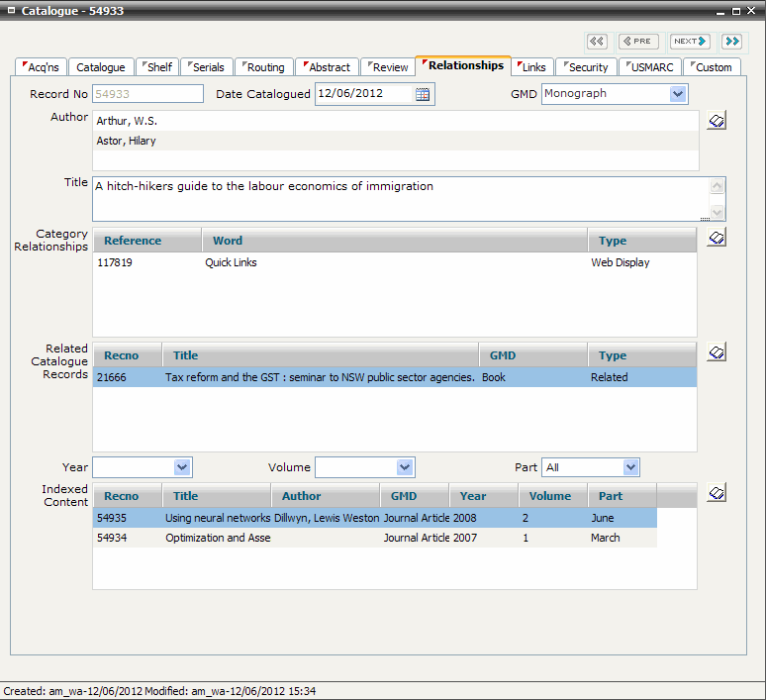766x700 pixels.
Task: Expand the GMD Monograph dropdown
Action: (677, 94)
